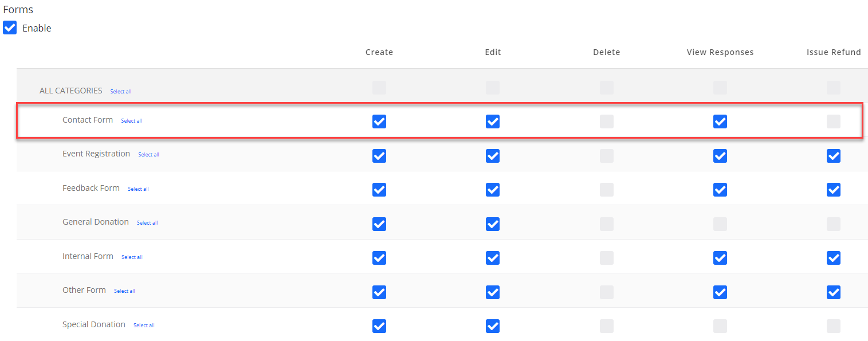Image resolution: width=868 pixels, height=341 pixels.
Task: Enable Issue Refund for Contact Form
Action: 833,121
